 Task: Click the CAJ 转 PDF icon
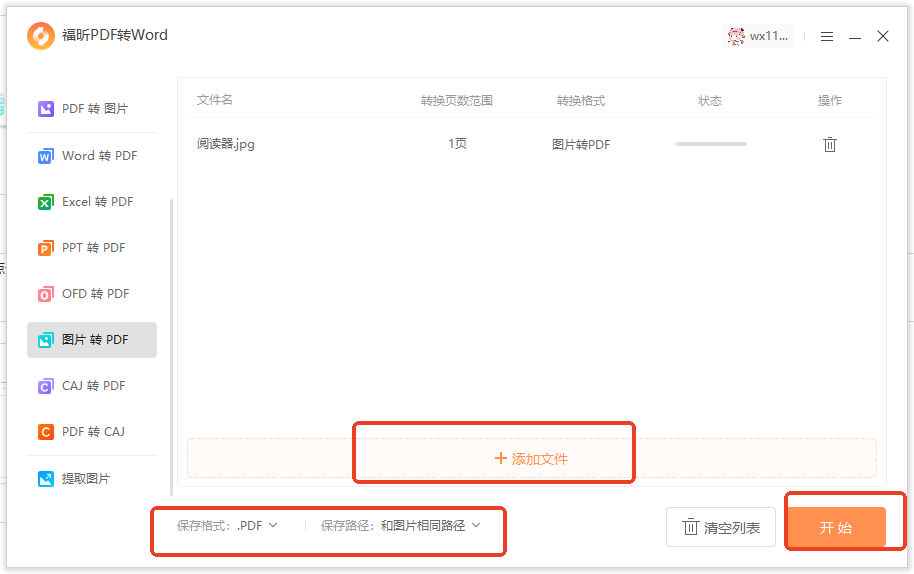[45, 386]
